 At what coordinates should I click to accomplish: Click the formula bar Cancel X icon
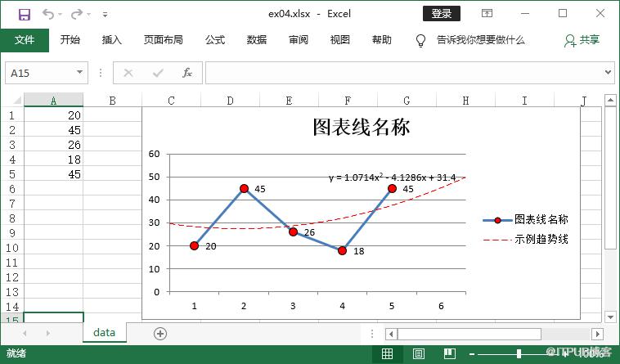click(128, 73)
